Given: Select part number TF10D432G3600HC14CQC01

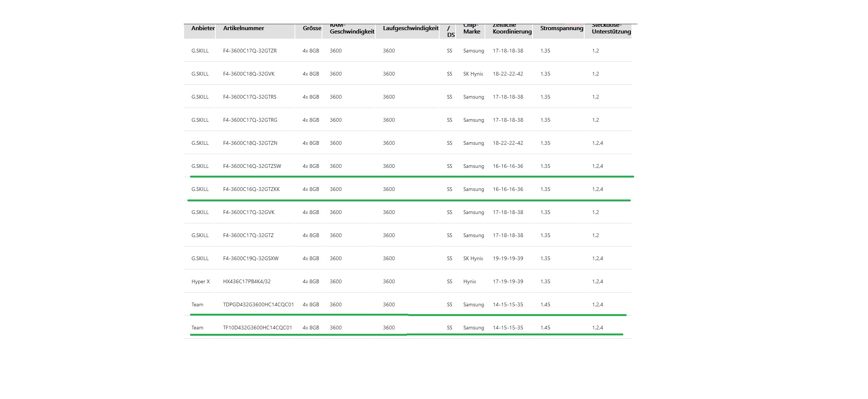Looking at the screenshot, I should point(257,328).
